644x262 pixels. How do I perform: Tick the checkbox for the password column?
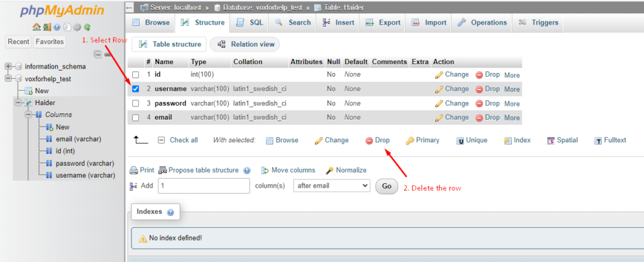click(136, 103)
